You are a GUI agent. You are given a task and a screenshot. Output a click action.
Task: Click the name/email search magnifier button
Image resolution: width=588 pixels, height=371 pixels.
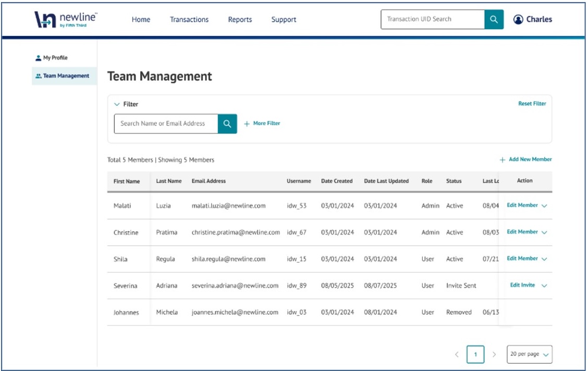(x=227, y=123)
